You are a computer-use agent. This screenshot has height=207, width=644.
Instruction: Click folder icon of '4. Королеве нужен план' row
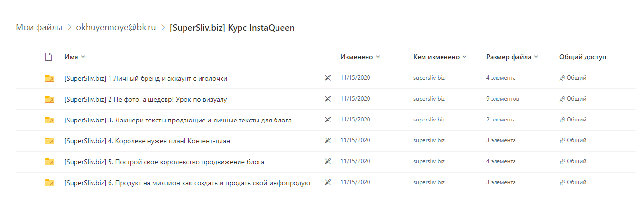point(49,141)
